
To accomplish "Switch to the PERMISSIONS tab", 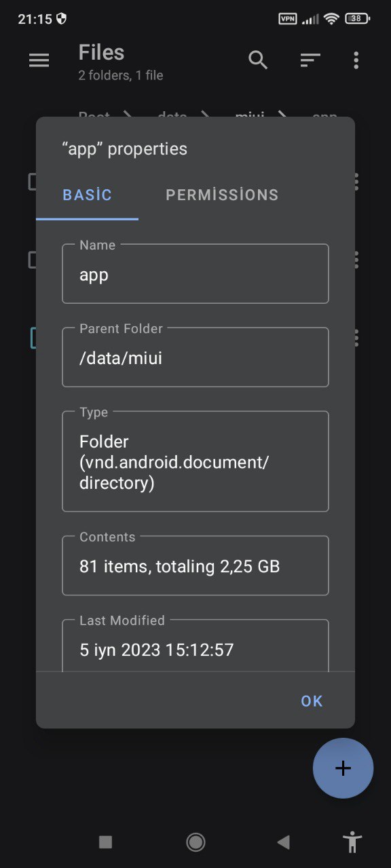I will (x=222, y=195).
